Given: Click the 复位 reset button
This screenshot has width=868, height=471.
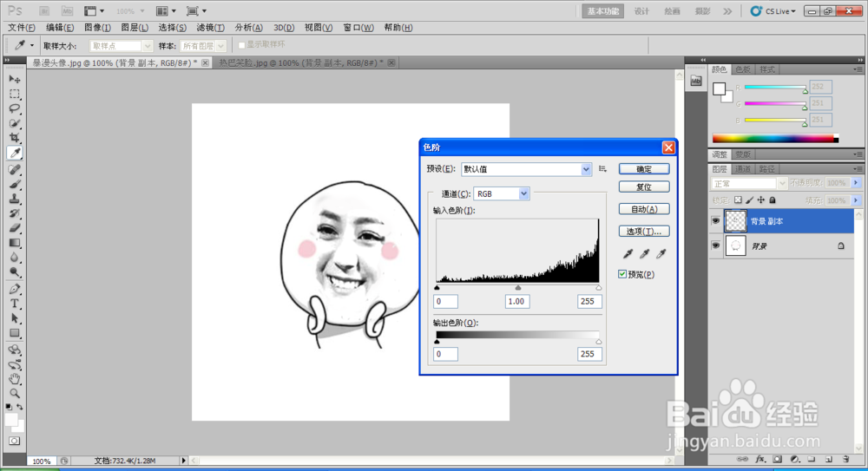Looking at the screenshot, I should (x=644, y=186).
